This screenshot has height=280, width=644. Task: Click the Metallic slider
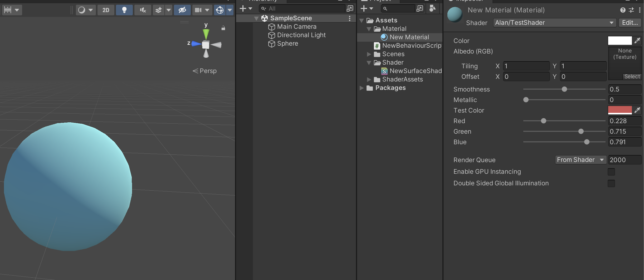(564, 100)
